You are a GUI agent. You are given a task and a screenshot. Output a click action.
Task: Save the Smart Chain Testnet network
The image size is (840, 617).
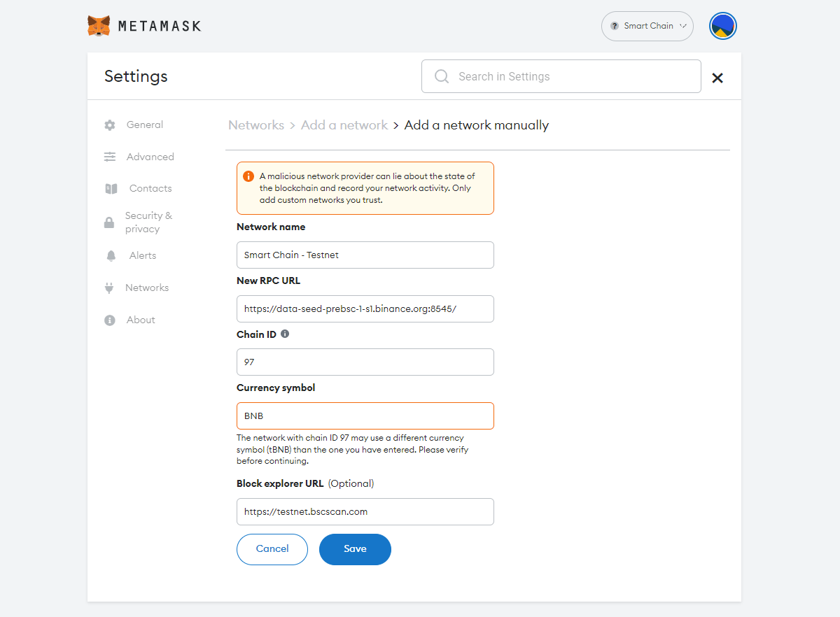click(x=355, y=549)
